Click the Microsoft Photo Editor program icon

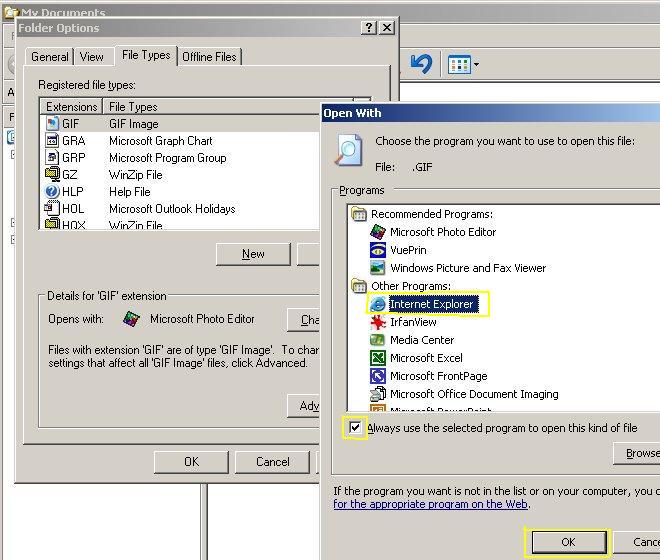[378, 232]
